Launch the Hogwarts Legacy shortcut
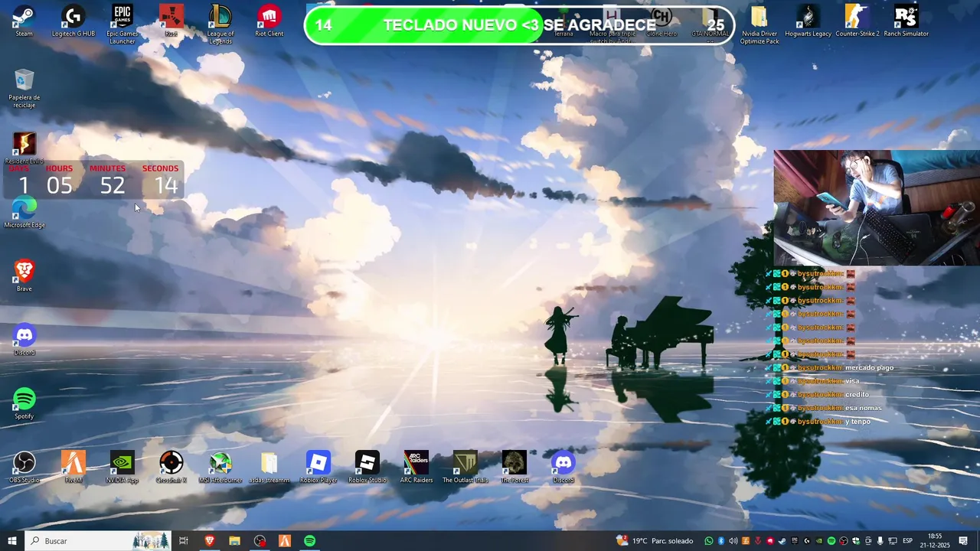 (x=808, y=21)
